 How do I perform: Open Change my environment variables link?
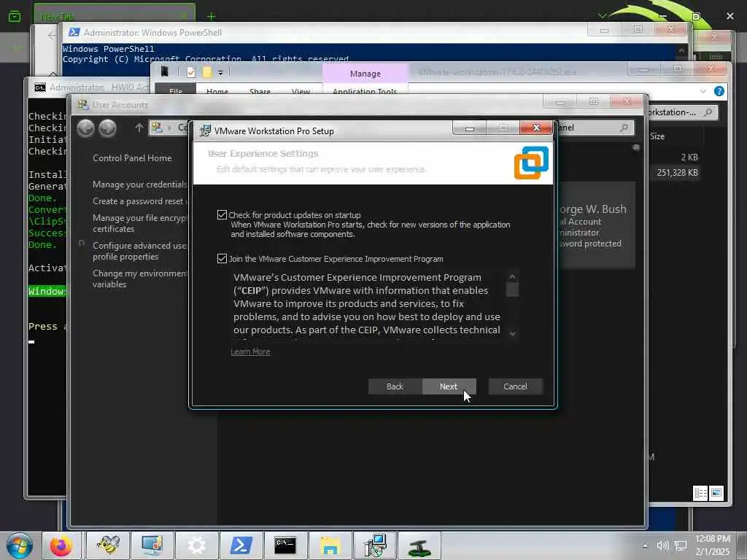(x=140, y=279)
